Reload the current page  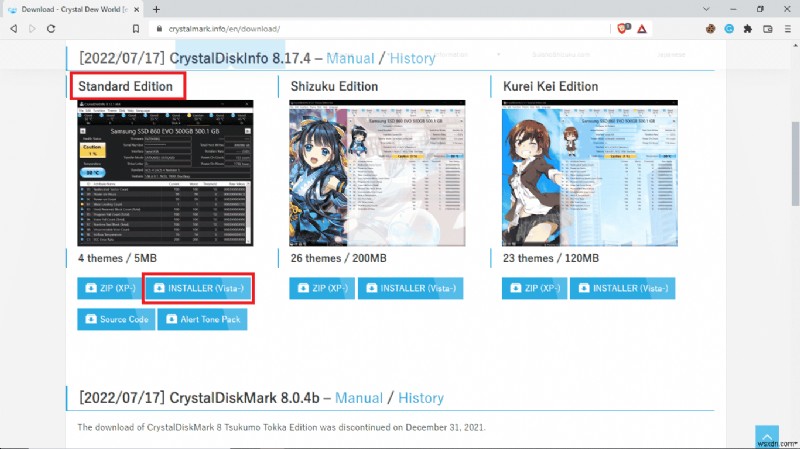[51, 29]
